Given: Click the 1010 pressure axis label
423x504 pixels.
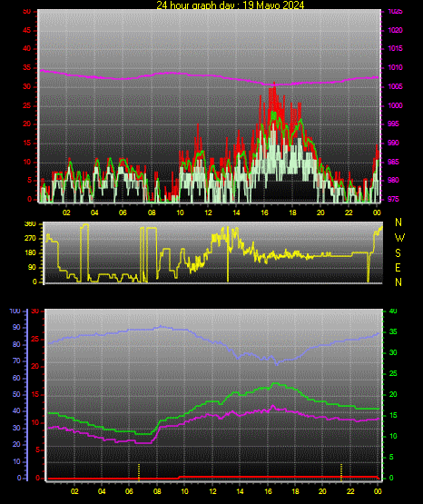Looking at the screenshot, I should tap(395, 68).
